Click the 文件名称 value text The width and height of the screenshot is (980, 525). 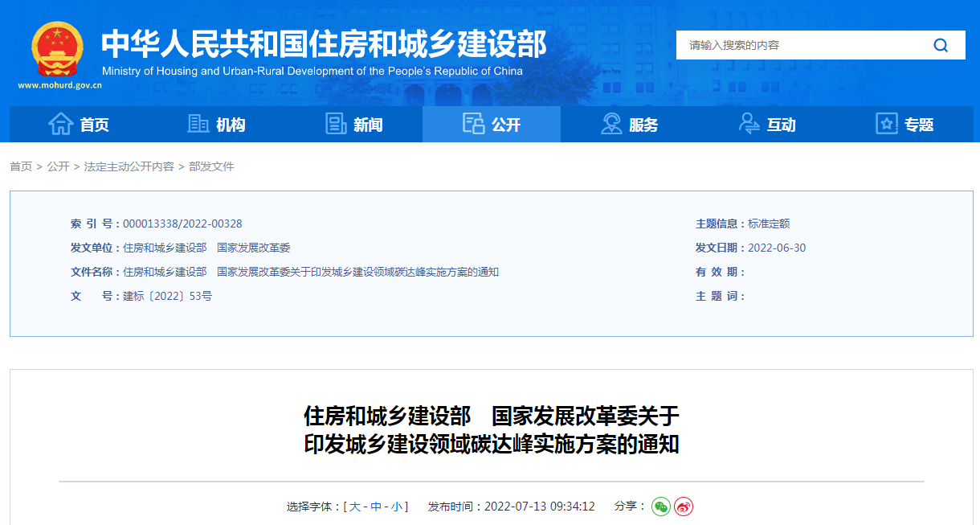(x=311, y=272)
